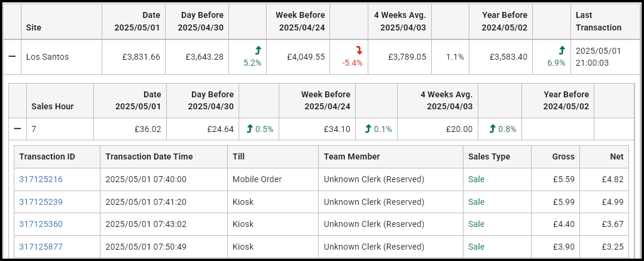Select the Mobile Order till cell
This screenshot has width=644, height=261.
click(x=257, y=179)
